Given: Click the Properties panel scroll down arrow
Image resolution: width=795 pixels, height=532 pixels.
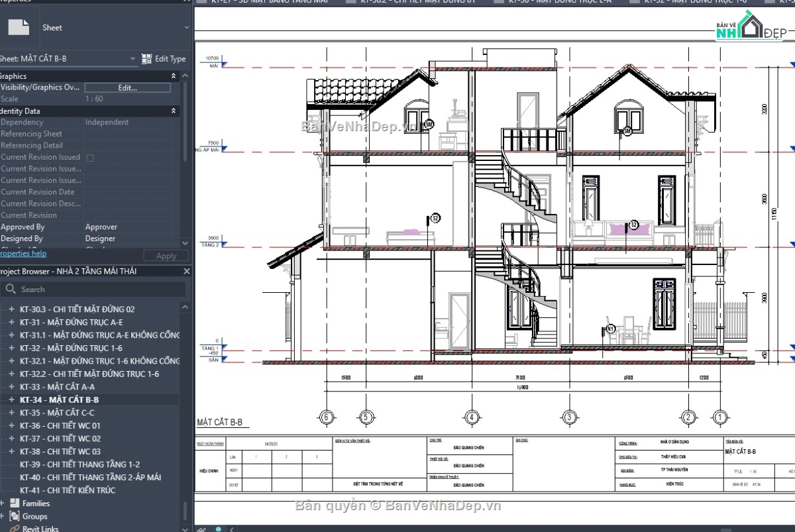Looking at the screenshot, I should 185,243.
